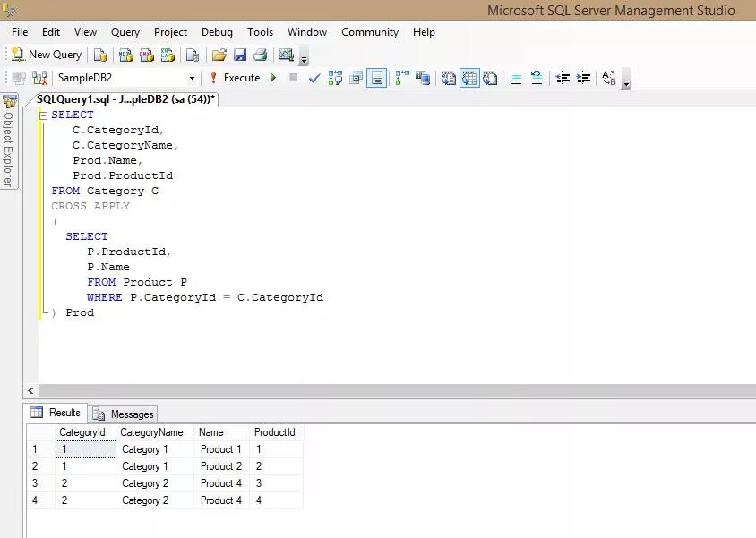The image size is (756, 538).
Task: Open the Debug menu
Action: tap(217, 32)
